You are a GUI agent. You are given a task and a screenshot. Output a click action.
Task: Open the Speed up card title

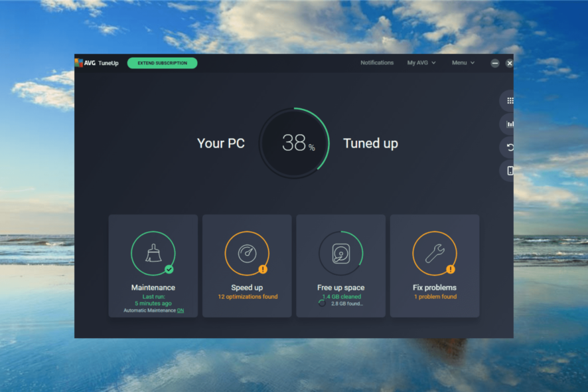point(247,288)
